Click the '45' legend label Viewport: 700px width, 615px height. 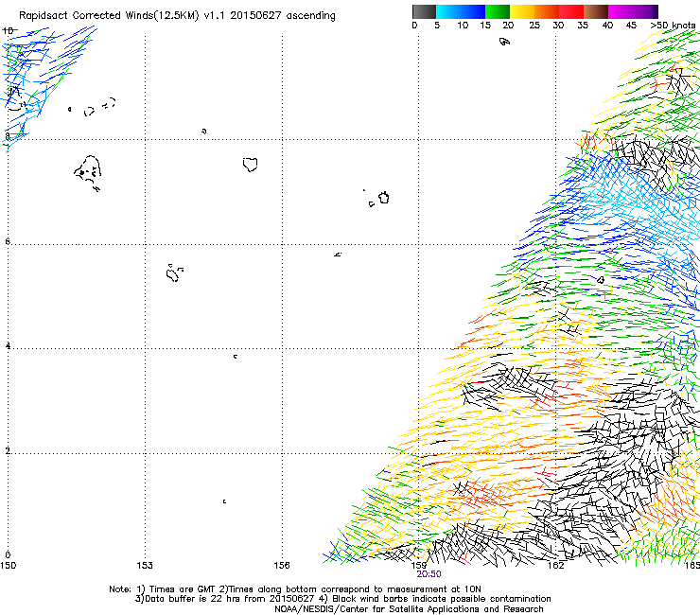point(631,26)
